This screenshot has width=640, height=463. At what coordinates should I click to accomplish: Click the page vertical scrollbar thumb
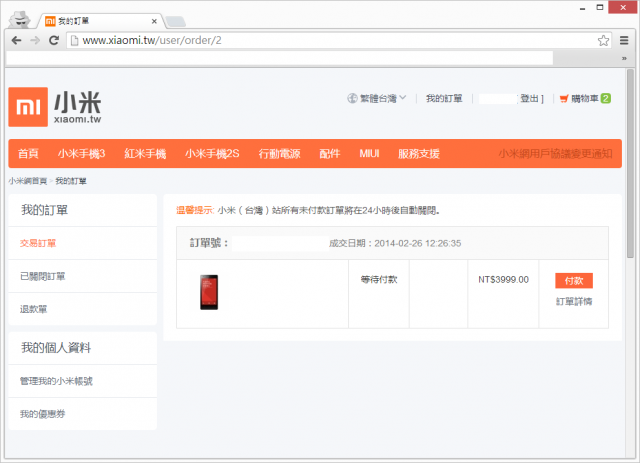point(630,163)
